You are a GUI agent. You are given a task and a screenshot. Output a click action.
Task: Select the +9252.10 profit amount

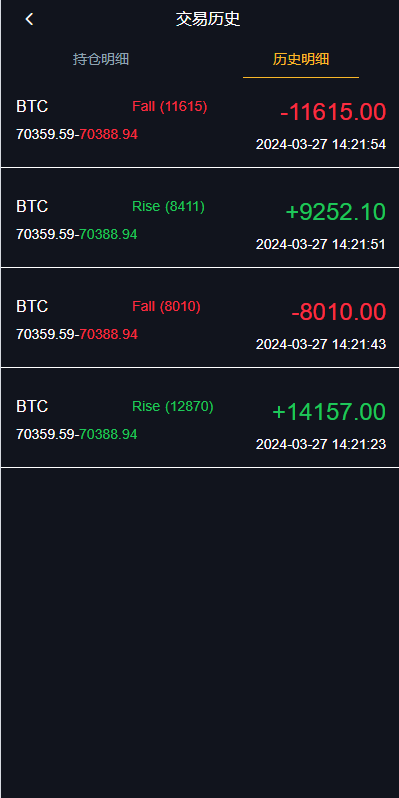pyautogui.click(x=336, y=212)
